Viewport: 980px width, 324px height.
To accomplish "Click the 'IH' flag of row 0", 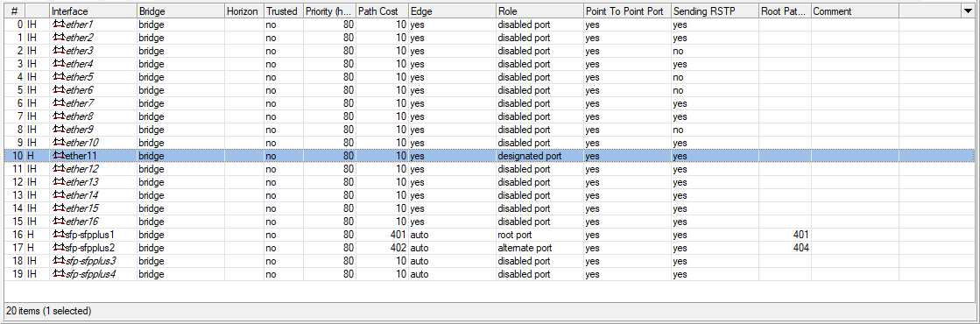I will click(x=32, y=25).
